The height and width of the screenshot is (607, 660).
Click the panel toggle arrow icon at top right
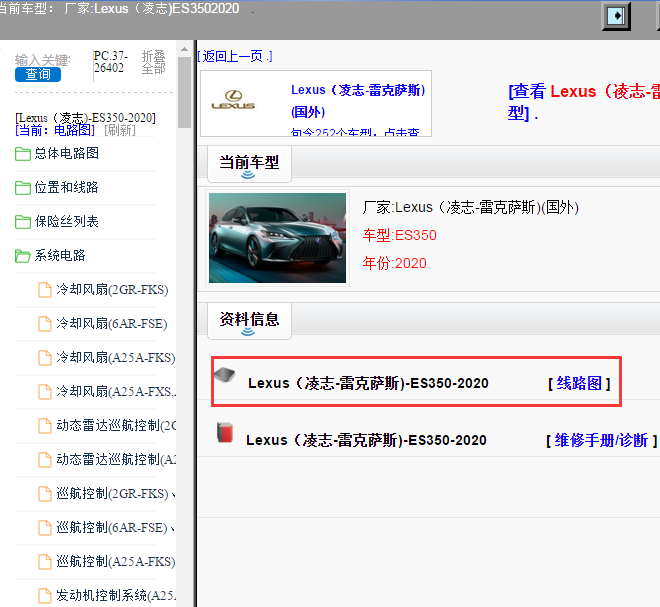pyautogui.click(x=616, y=16)
